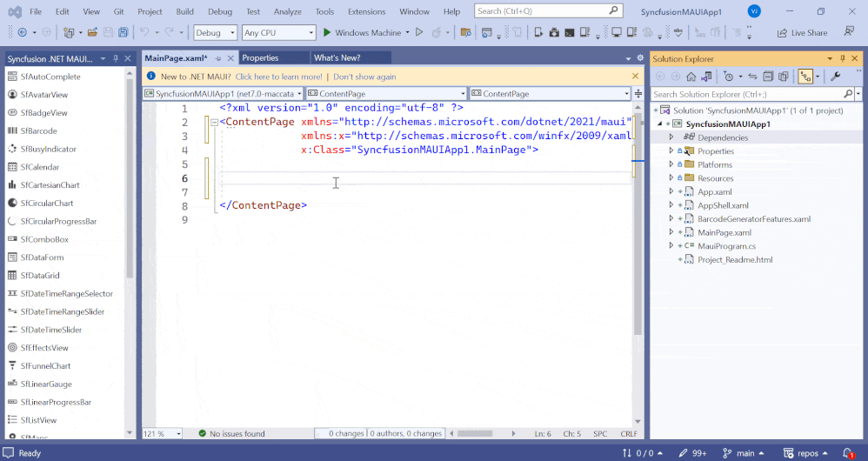The width and height of the screenshot is (868, 461).
Task: Click the Pending Changes Filter clock icon
Action: [729, 77]
